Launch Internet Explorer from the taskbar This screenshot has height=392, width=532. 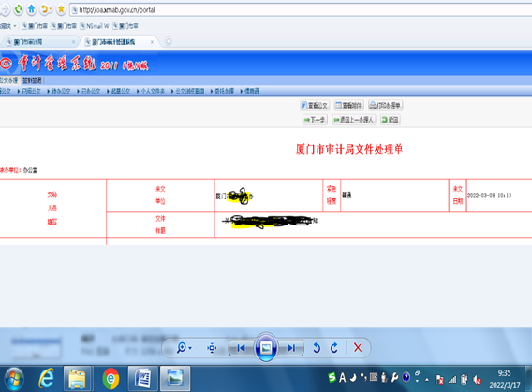pos(46,379)
